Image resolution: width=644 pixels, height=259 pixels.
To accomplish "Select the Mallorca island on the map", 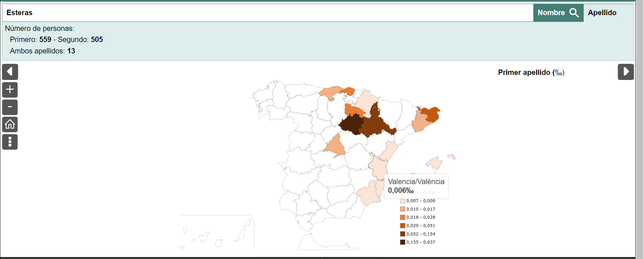I will 435,163.
